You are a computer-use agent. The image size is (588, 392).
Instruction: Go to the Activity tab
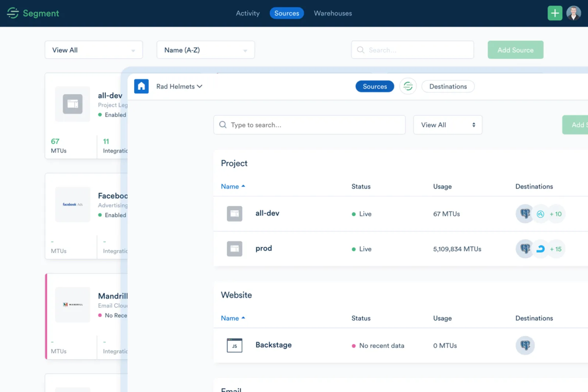click(248, 13)
